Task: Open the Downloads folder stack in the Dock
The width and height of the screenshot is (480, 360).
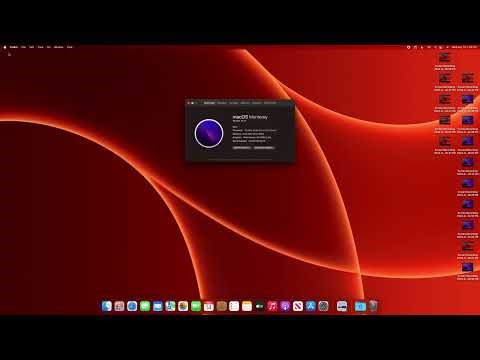Action: pyautogui.click(x=360, y=306)
